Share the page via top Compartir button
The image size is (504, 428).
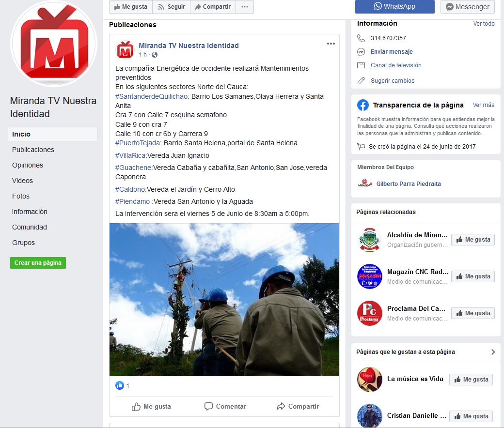(213, 7)
